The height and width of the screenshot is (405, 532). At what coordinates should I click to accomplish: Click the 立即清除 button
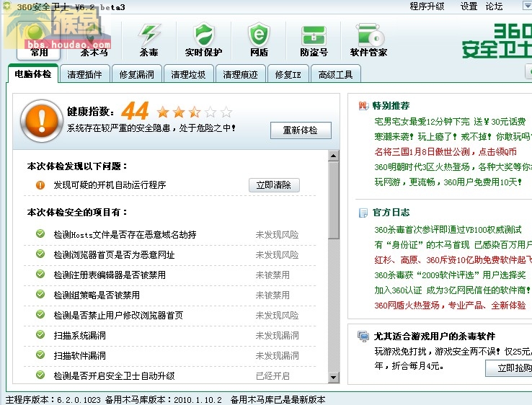pos(274,185)
